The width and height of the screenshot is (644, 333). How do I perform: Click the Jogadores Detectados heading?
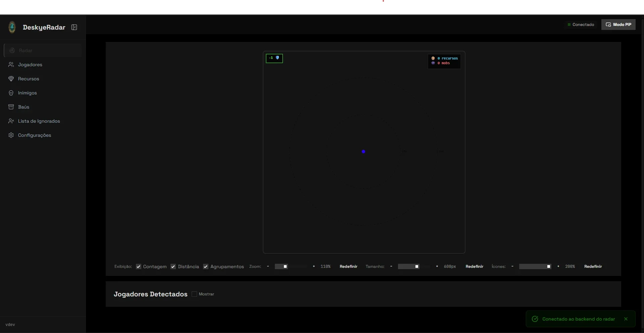[150, 294]
